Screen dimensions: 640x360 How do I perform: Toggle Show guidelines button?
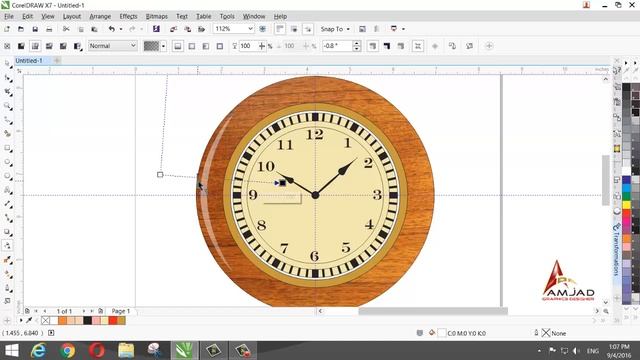(308, 29)
